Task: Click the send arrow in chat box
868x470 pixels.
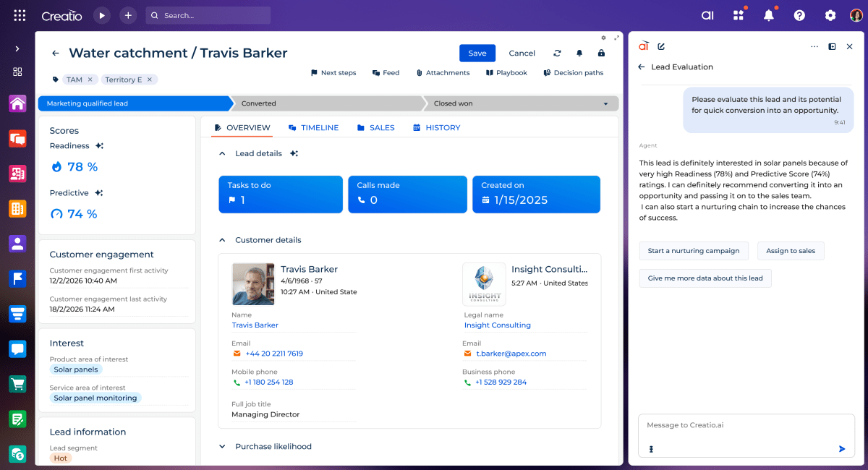Action: pyautogui.click(x=842, y=449)
